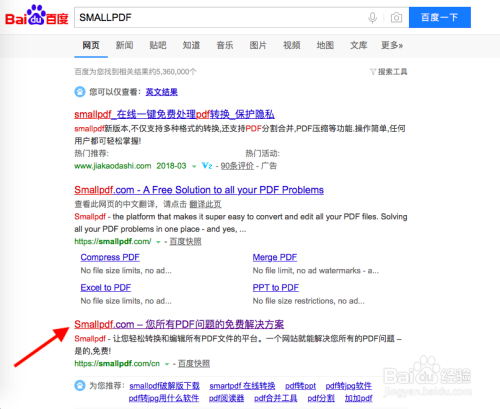Click the filter icon beside 搜索工具
The width and height of the screenshot is (500, 409).
point(373,72)
